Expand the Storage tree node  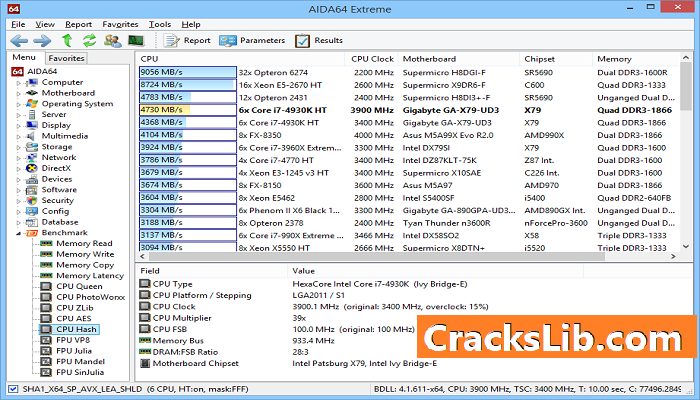19,147
